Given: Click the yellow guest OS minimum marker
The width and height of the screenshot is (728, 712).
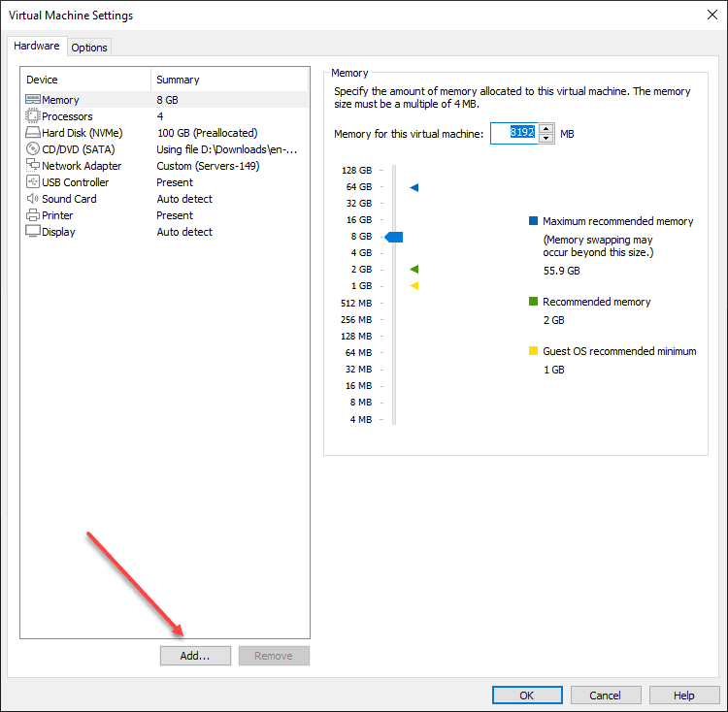Looking at the screenshot, I should tap(414, 286).
